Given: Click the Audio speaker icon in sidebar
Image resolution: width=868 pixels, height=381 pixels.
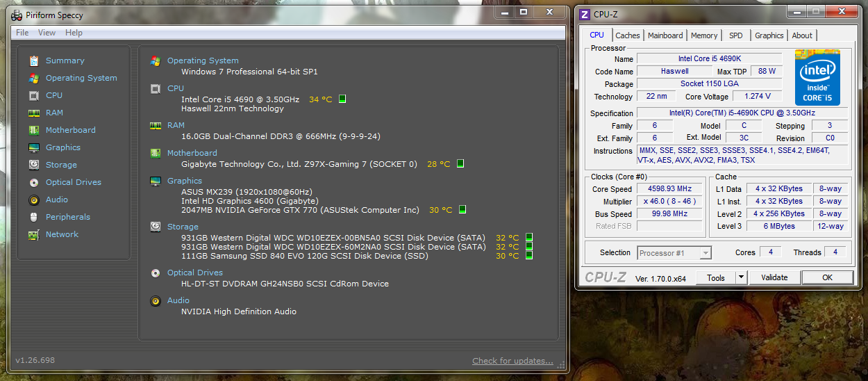Looking at the screenshot, I should point(33,200).
